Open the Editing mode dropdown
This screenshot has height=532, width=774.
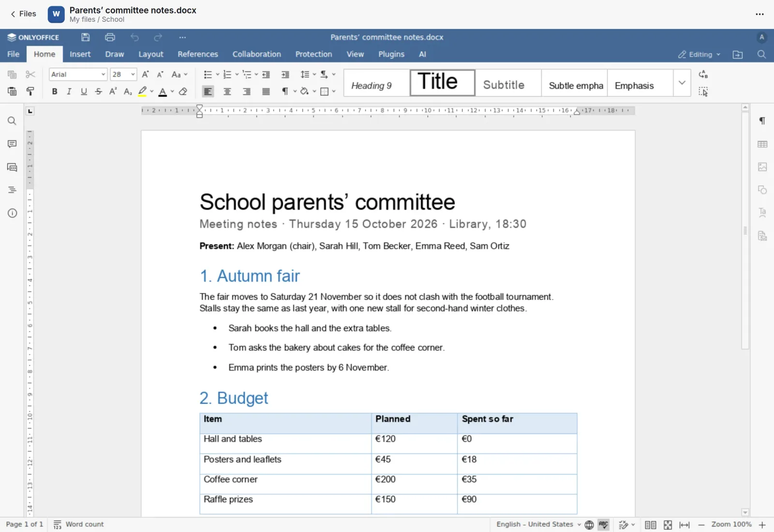pos(699,55)
